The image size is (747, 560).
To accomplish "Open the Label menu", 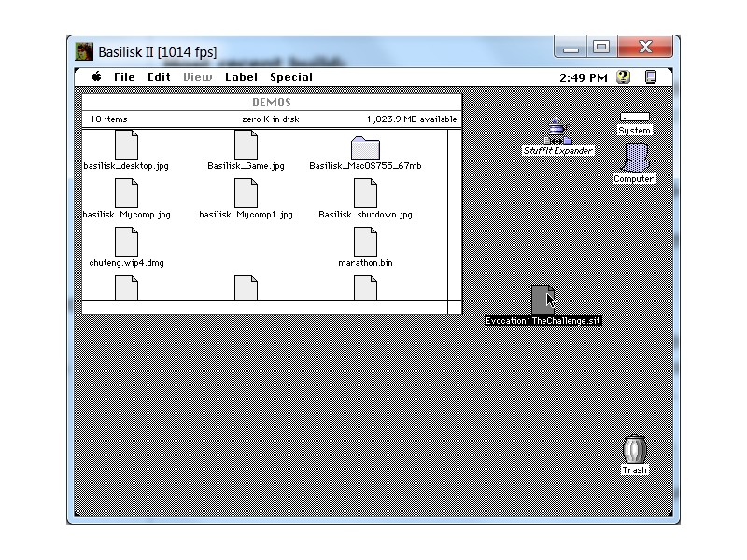I will click(x=241, y=77).
